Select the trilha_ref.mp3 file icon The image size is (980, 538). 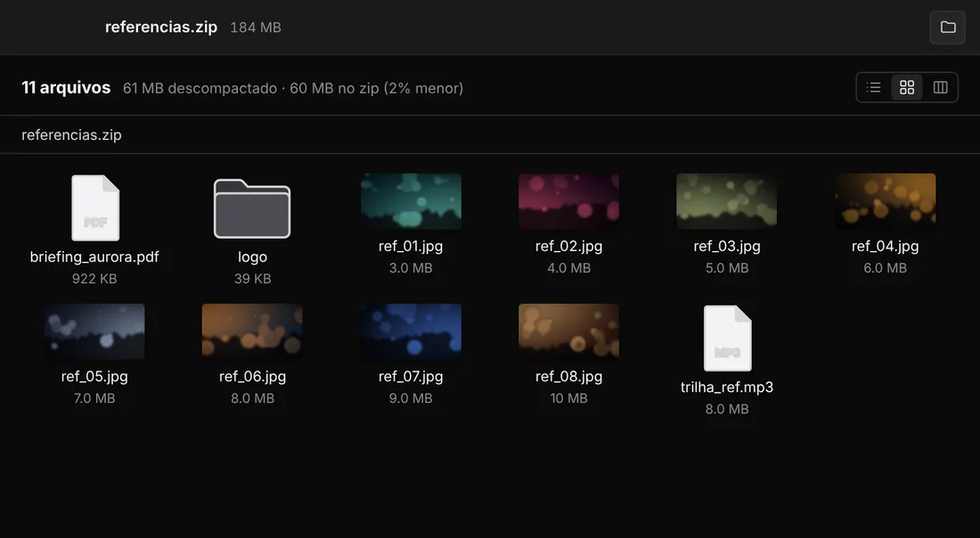coord(727,338)
